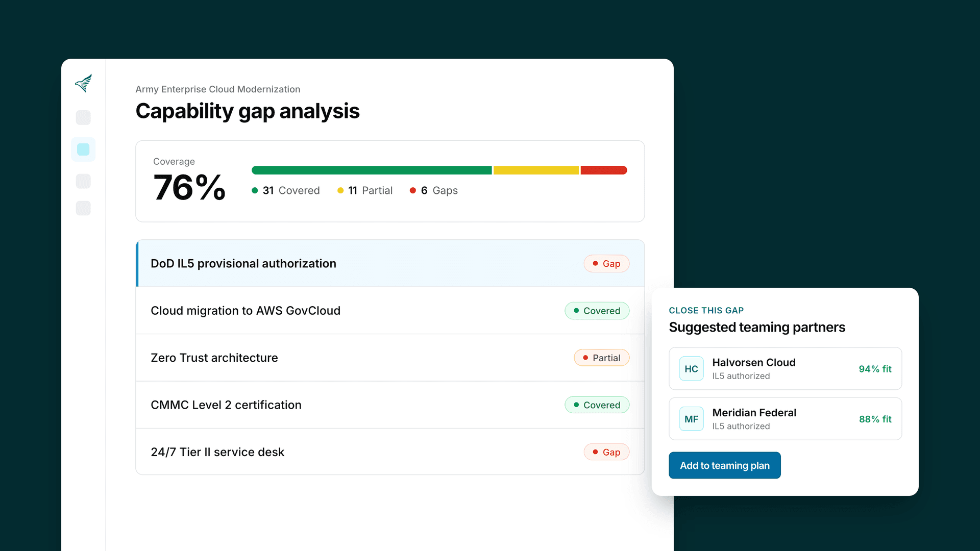The width and height of the screenshot is (980, 551).
Task: Open the CMMC Level 2 certification row
Action: point(390,405)
